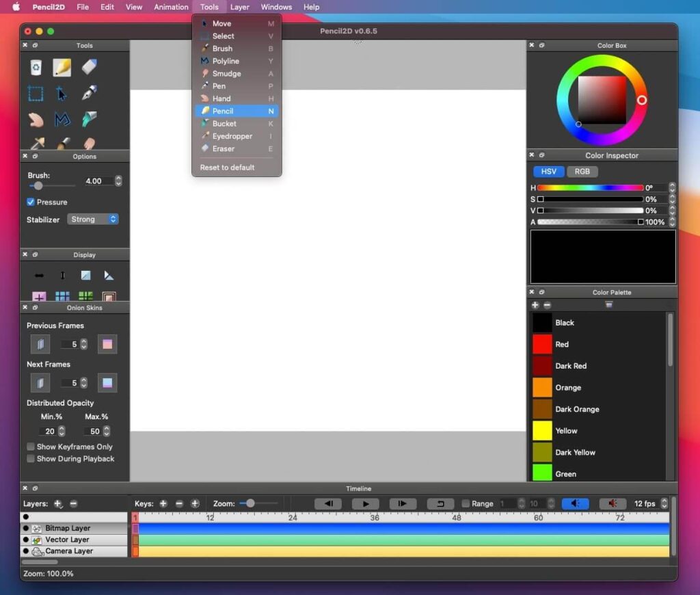Float the Tools panel with undock icon
This screenshot has width=700, height=595.
click(35, 45)
